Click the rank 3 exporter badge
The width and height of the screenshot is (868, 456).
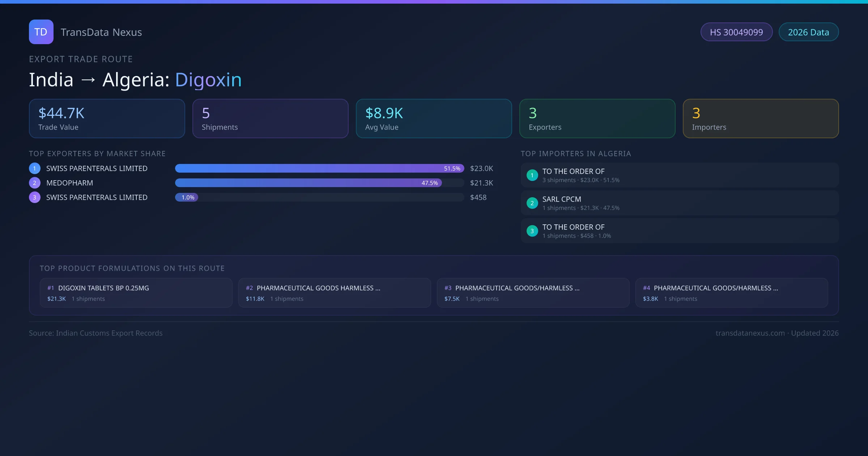[35, 197]
